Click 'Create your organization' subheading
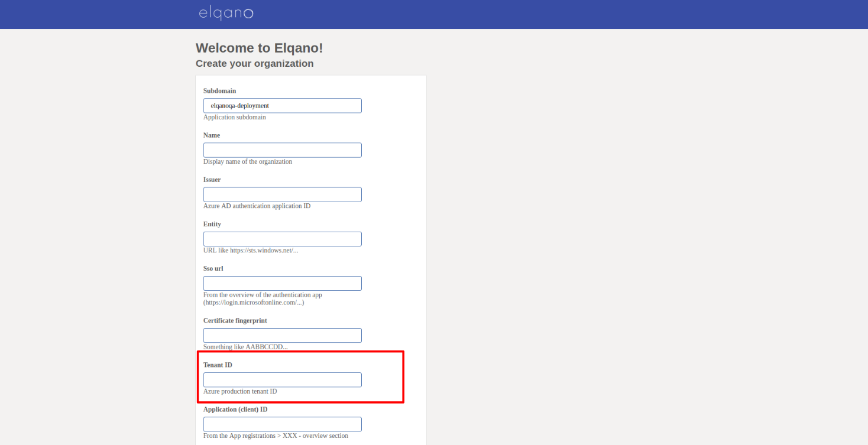The width and height of the screenshot is (868, 445). tap(255, 63)
